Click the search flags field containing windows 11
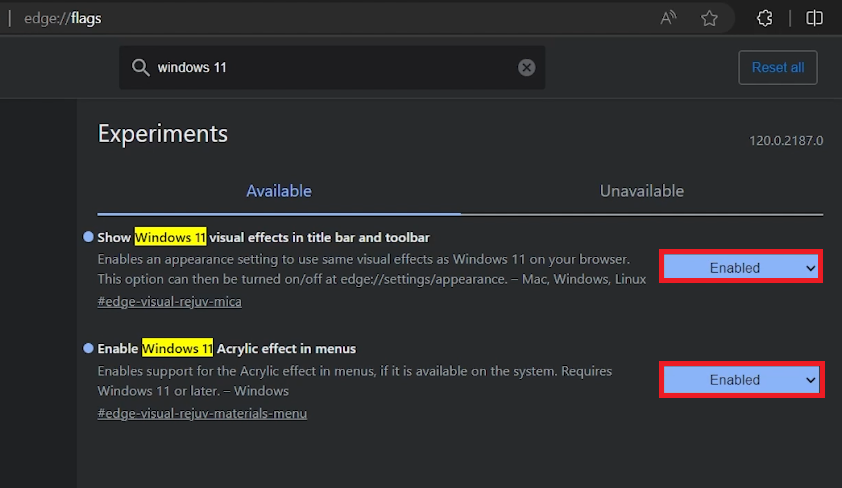 (x=332, y=68)
